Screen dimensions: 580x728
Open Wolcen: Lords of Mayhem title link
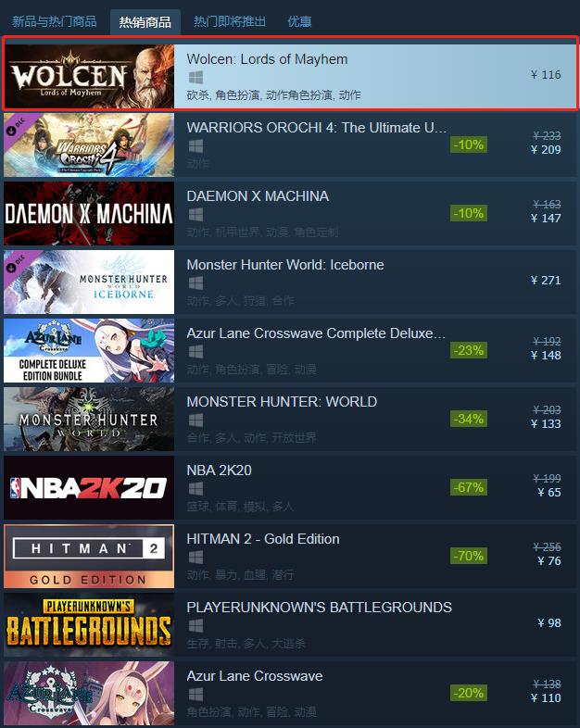click(x=267, y=59)
